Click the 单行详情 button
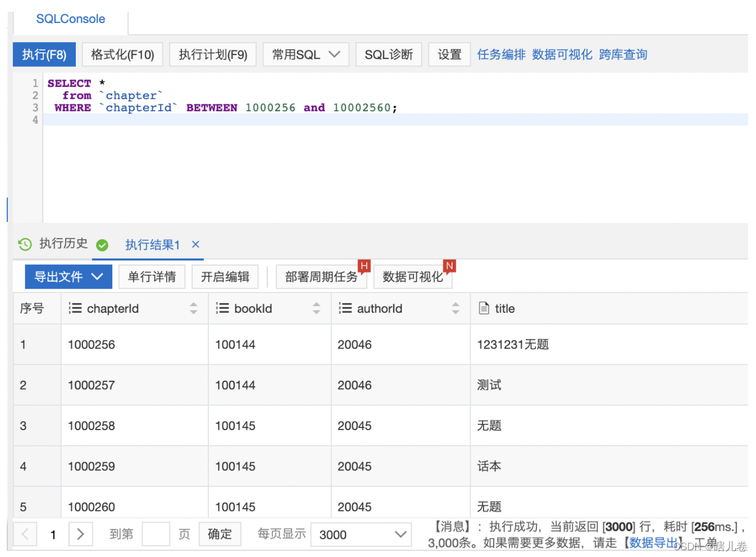Image resolution: width=756 pixels, height=557 pixels. pyautogui.click(x=152, y=277)
